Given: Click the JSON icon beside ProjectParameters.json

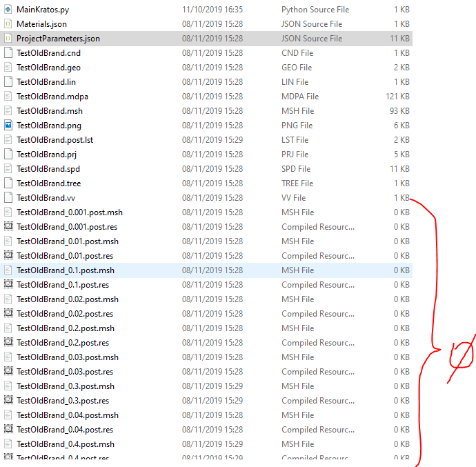Looking at the screenshot, I should tap(8, 39).
